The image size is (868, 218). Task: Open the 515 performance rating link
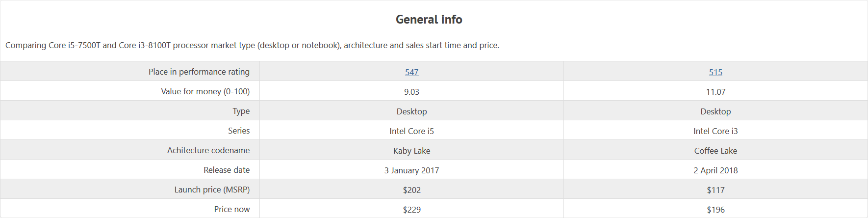click(x=715, y=72)
